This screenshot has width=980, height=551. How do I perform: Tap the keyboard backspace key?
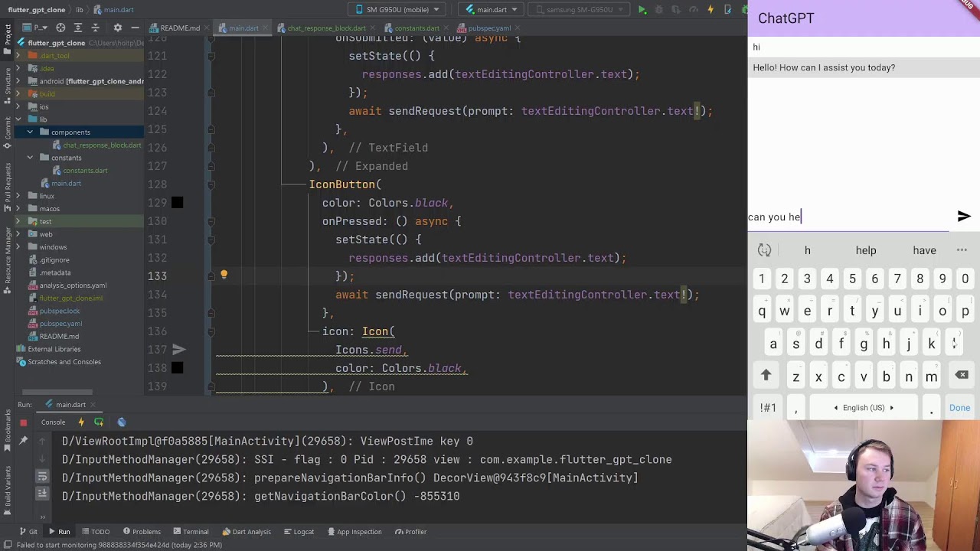point(962,375)
